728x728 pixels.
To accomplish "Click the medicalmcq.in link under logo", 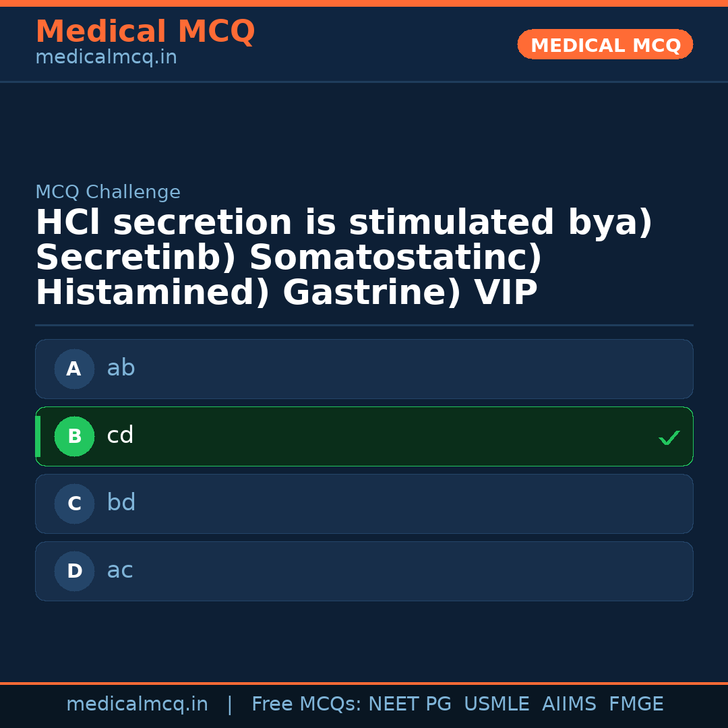I will [106, 57].
